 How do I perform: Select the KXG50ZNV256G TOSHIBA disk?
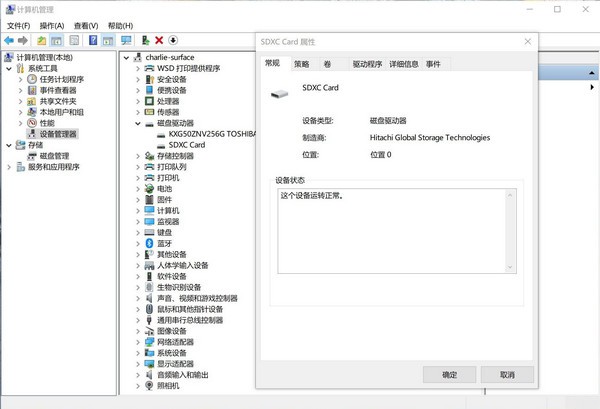212,134
